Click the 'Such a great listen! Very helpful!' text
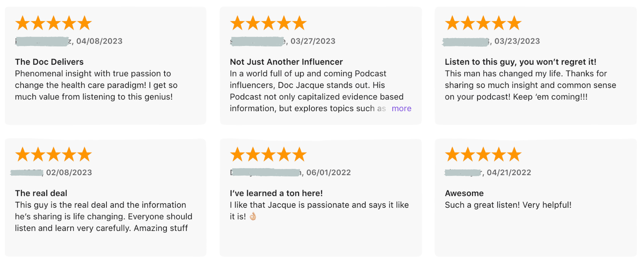 pos(508,205)
